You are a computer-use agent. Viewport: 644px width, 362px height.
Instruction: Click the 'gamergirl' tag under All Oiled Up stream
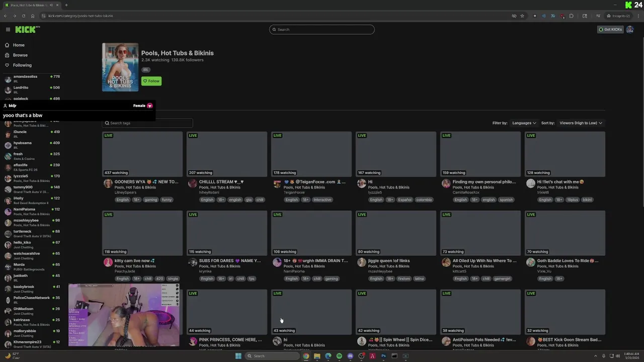coord(503,279)
